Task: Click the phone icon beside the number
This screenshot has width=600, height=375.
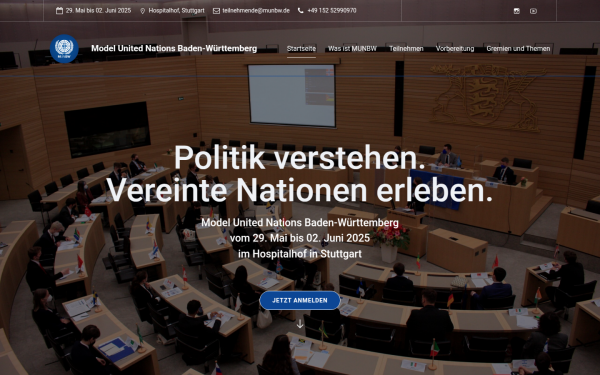Action: click(301, 11)
